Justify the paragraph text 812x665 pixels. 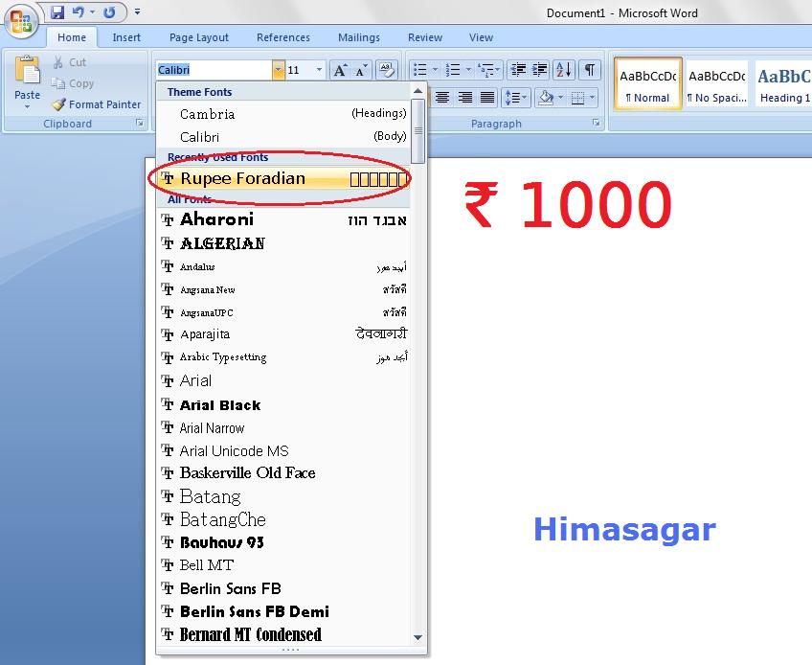[487, 98]
